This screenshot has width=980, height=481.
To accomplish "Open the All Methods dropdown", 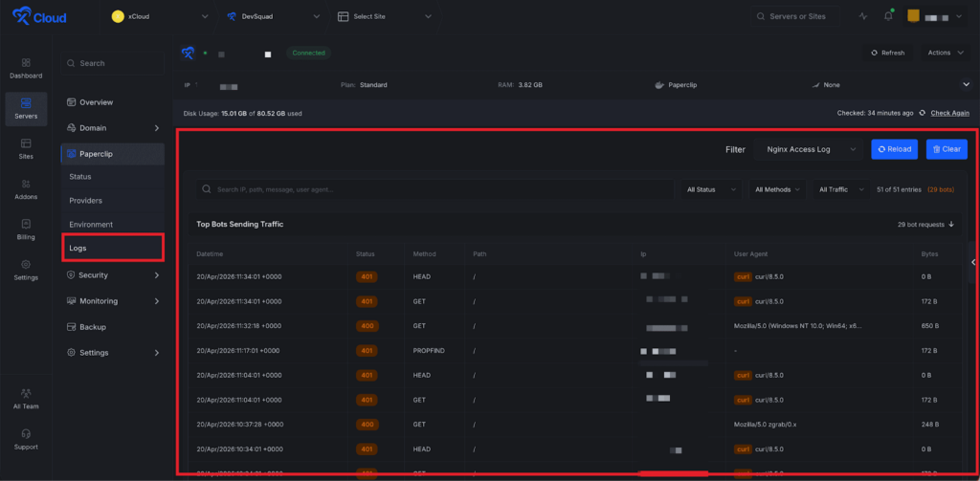I will click(777, 189).
